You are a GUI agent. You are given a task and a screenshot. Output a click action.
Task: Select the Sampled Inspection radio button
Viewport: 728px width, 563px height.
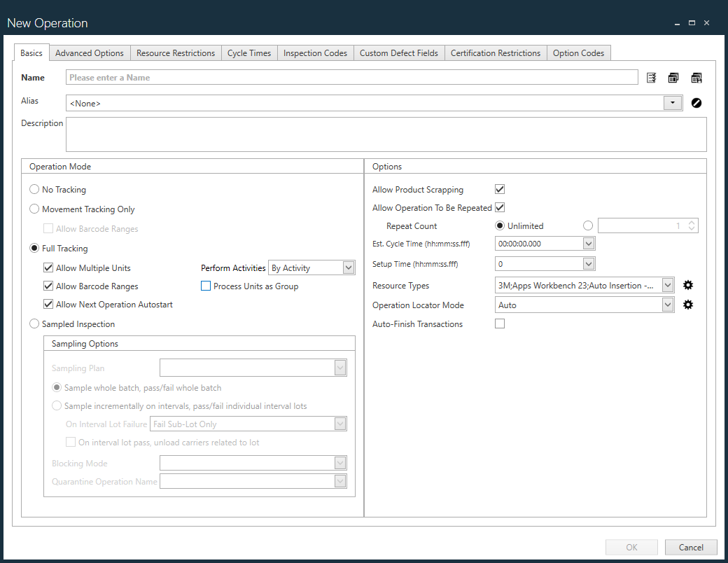pos(34,324)
